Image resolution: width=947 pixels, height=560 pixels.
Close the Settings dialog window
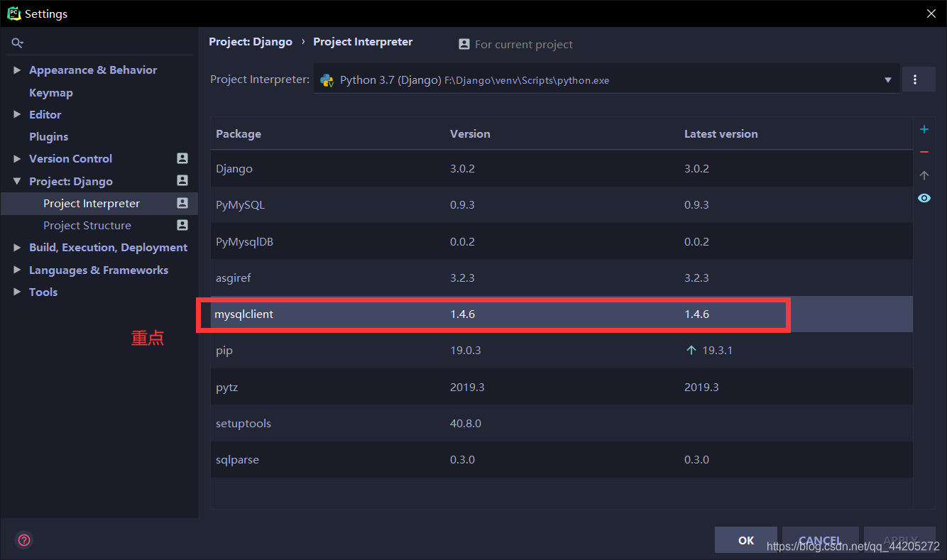[931, 13]
